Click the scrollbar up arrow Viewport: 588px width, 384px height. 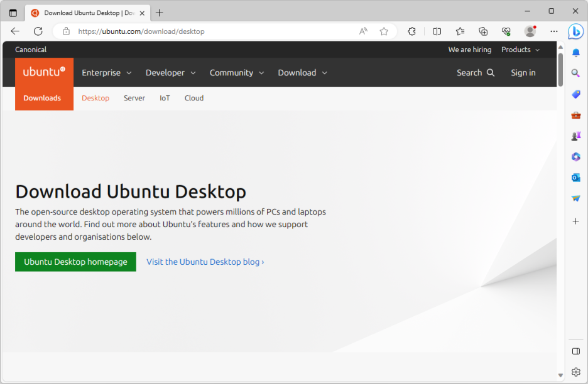tap(560, 47)
